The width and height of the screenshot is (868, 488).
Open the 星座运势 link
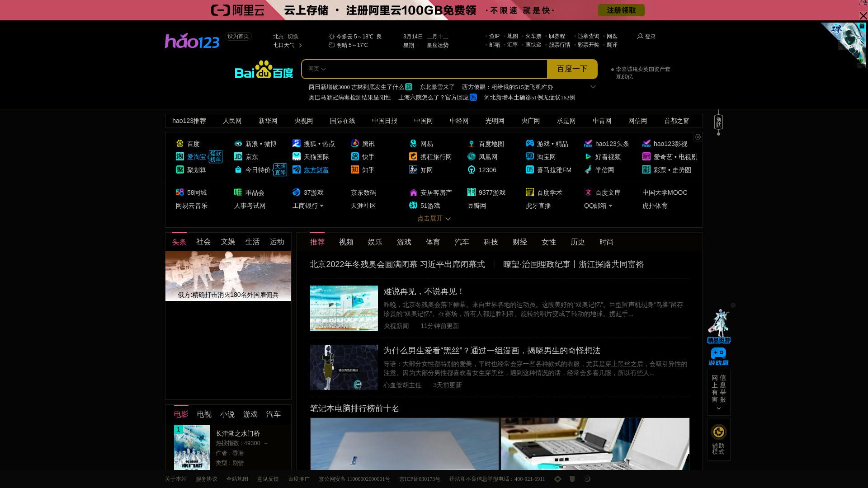pos(438,45)
